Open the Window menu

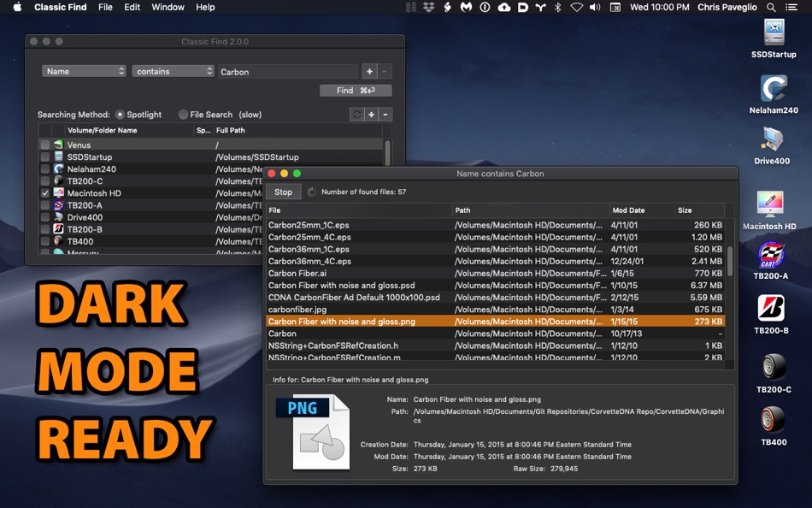pyautogui.click(x=168, y=7)
